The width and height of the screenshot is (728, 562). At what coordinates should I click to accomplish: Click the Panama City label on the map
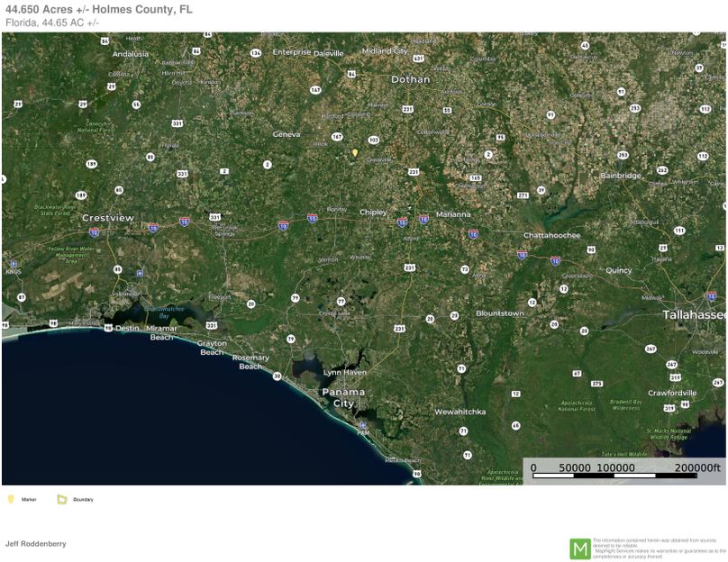click(x=344, y=397)
